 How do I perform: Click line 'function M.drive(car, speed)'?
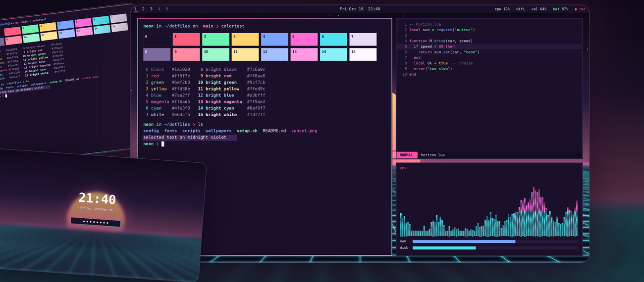[x=441, y=41]
